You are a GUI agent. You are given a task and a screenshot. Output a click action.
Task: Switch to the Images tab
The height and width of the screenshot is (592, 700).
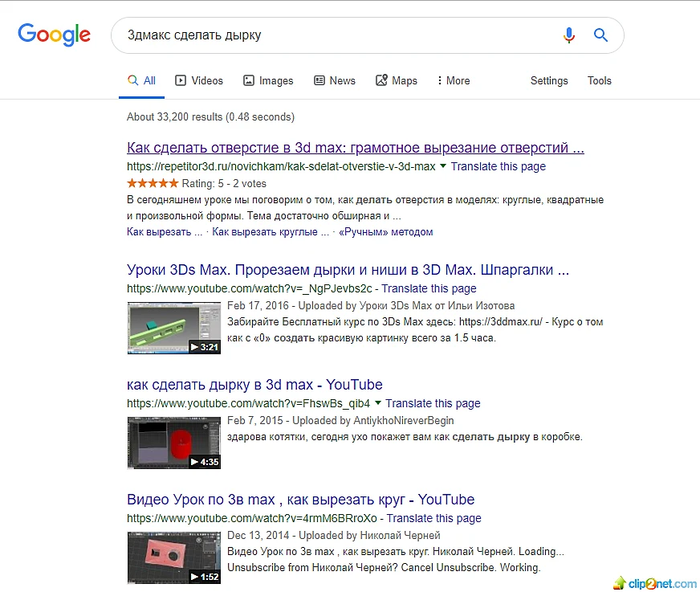(x=268, y=80)
